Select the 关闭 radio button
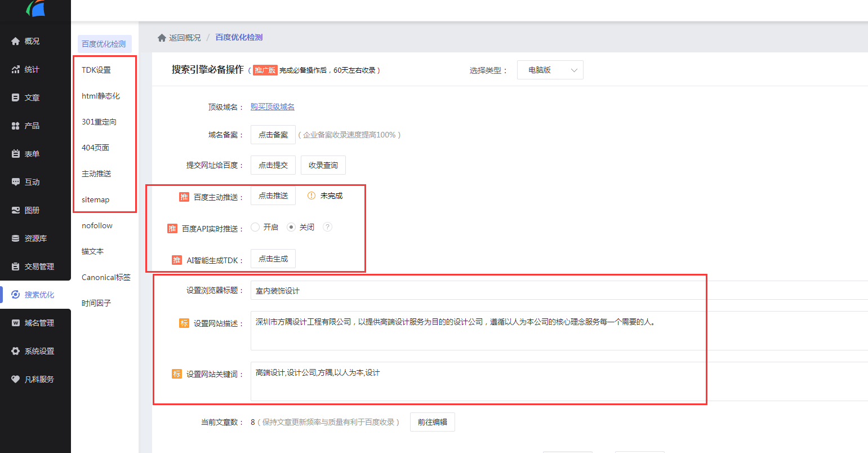 291,227
